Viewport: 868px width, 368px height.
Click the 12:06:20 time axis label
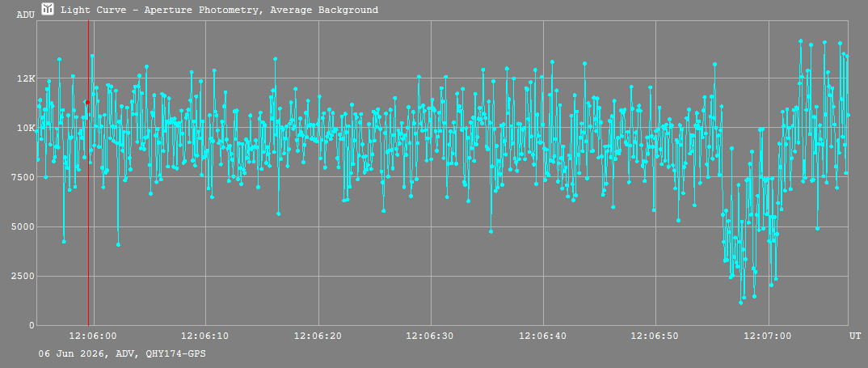click(318, 336)
